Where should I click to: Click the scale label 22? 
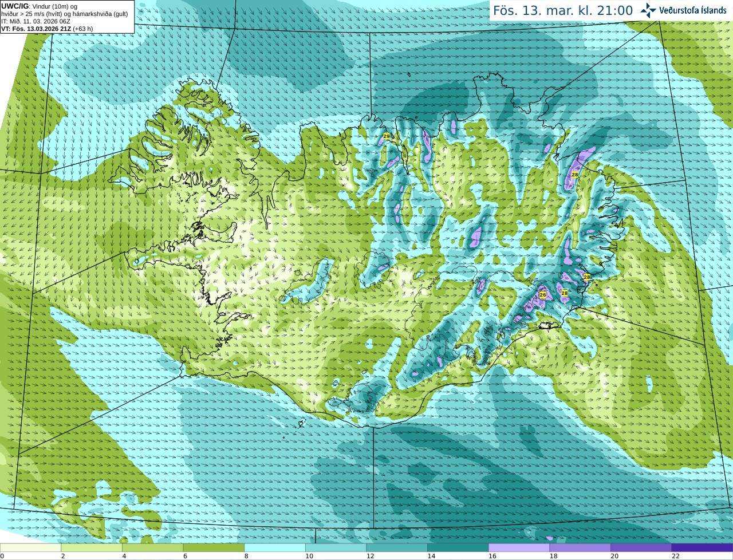click(x=676, y=556)
